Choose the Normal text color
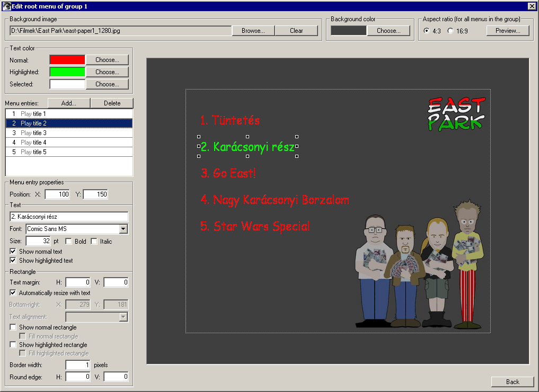Screen dimensions: 539x392 107,60
